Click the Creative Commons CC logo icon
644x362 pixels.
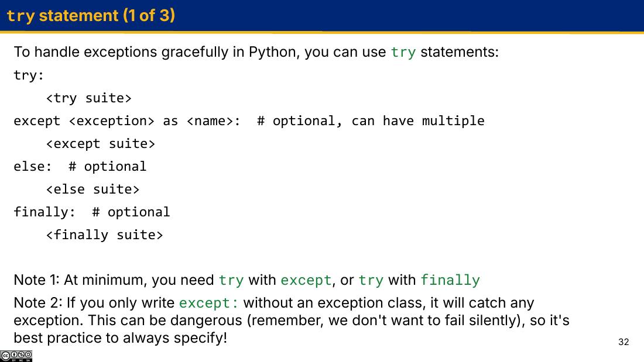pyautogui.click(x=5, y=356)
